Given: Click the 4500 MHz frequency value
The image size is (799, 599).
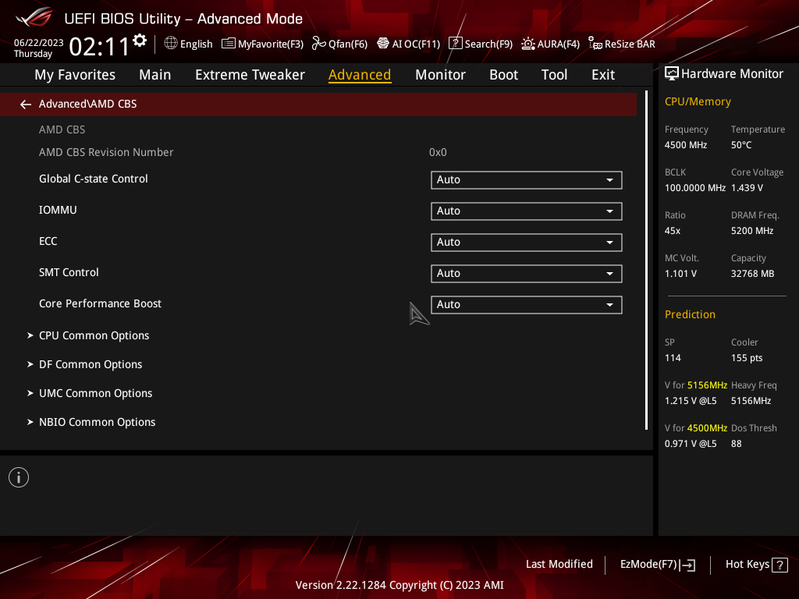Looking at the screenshot, I should (685, 145).
